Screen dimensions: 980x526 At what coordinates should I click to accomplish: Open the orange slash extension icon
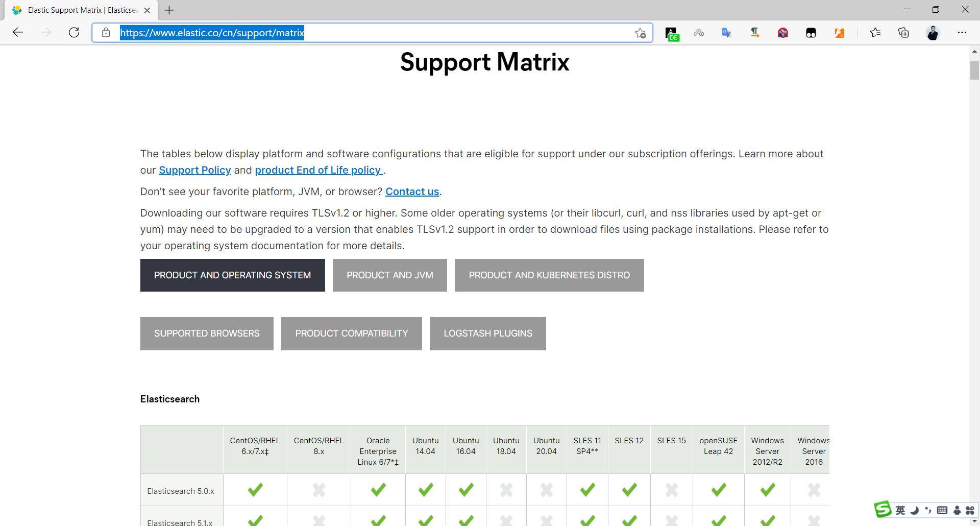click(839, 33)
